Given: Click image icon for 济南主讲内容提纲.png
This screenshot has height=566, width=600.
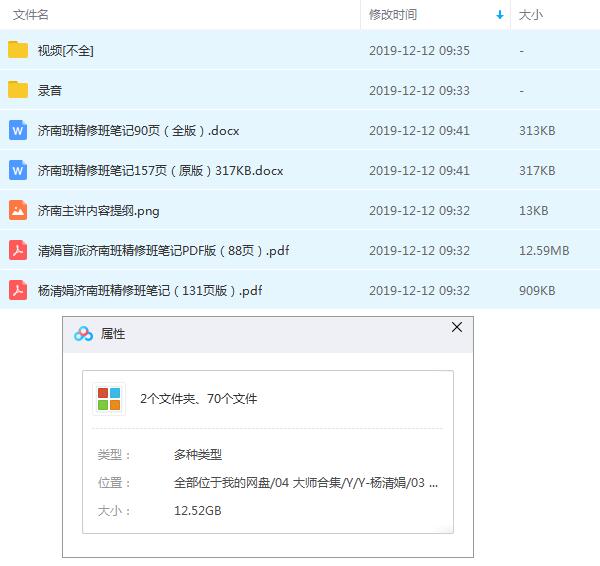Looking at the screenshot, I should 18,210.
